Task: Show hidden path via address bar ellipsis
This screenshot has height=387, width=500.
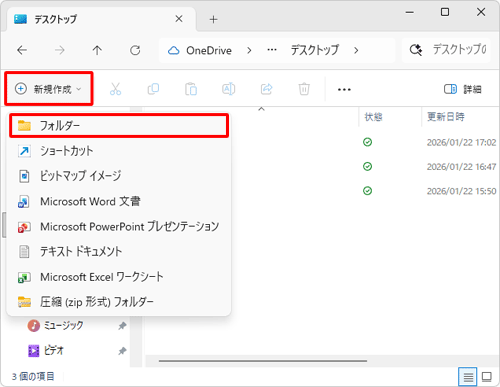Action: click(x=272, y=50)
